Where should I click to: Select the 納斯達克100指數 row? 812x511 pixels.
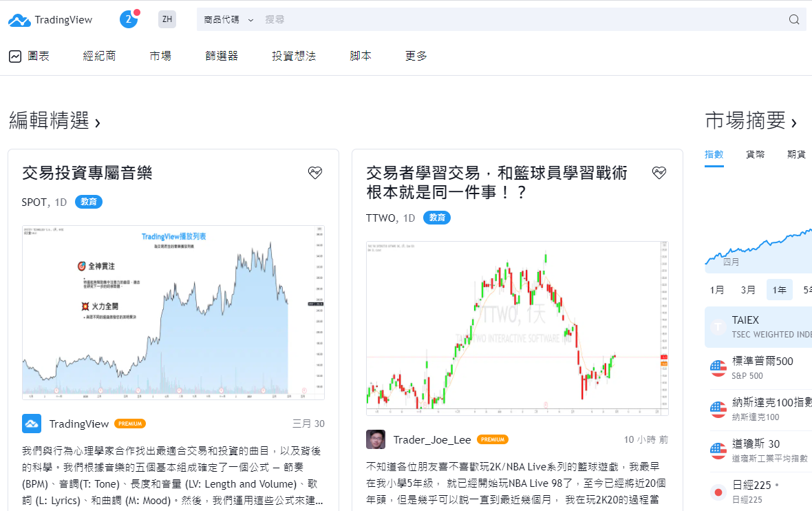click(758, 410)
